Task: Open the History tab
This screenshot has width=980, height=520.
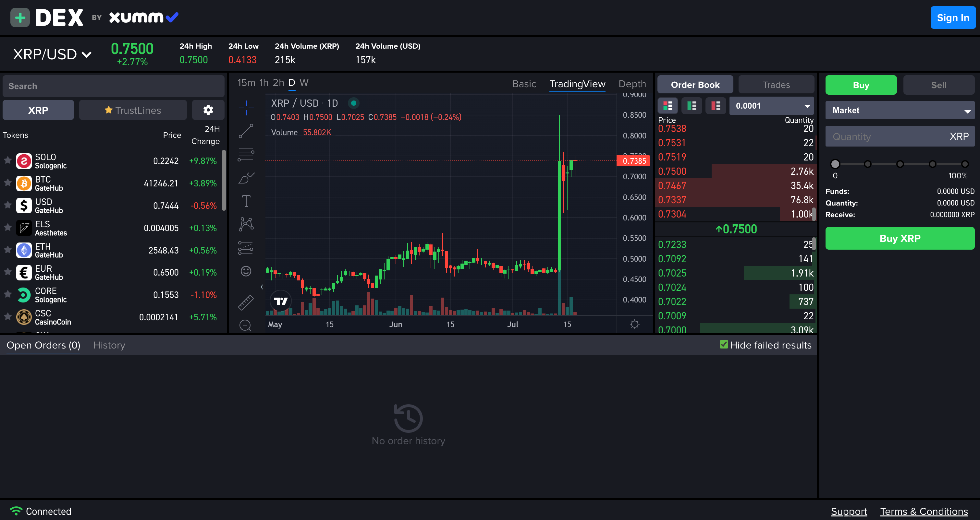Action: coord(109,345)
